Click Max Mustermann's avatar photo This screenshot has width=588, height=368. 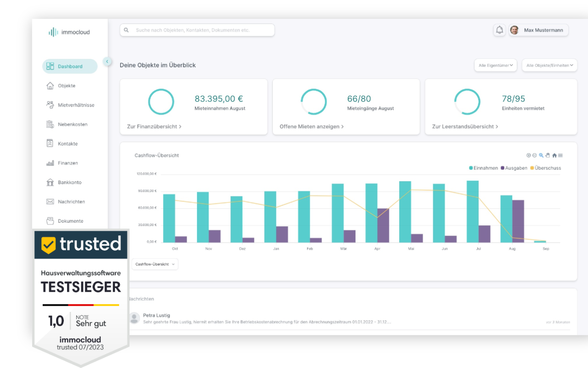pos(514,30)
